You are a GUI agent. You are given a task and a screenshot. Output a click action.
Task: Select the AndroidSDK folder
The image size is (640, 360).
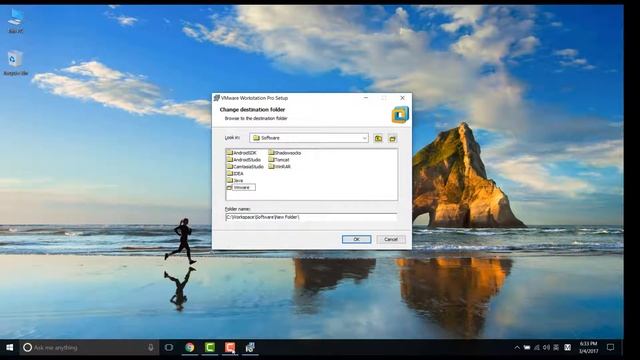click(x=242, y=153)
